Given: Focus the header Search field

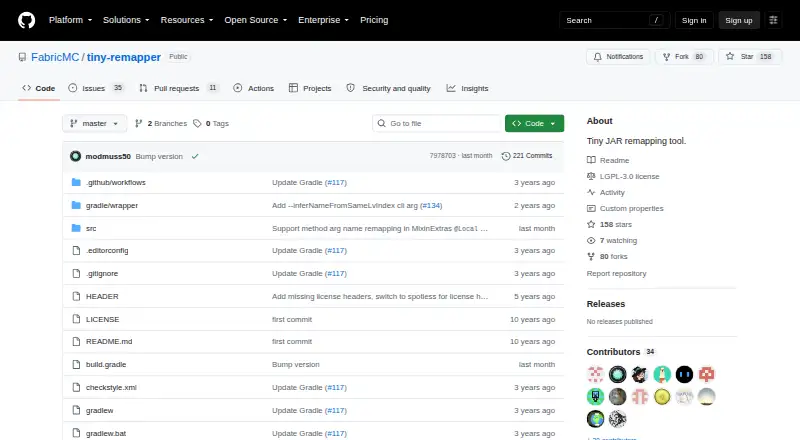Looking at the screenshot, I should [614, 20].
